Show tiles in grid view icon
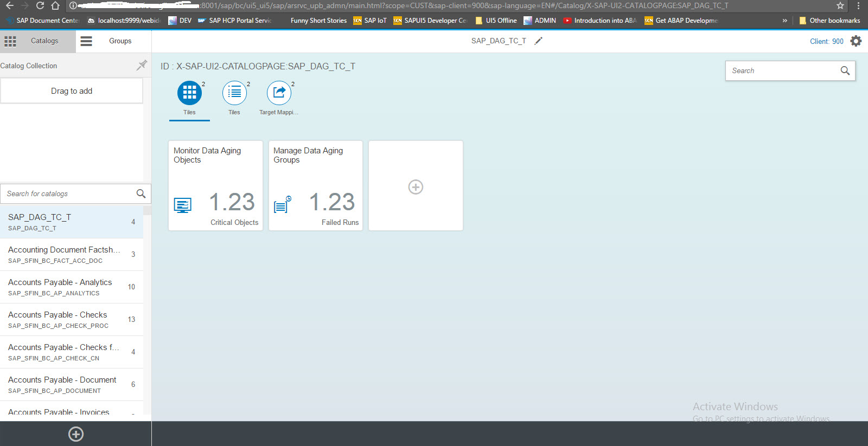This screenshot has width=868, height=446. 189,93
